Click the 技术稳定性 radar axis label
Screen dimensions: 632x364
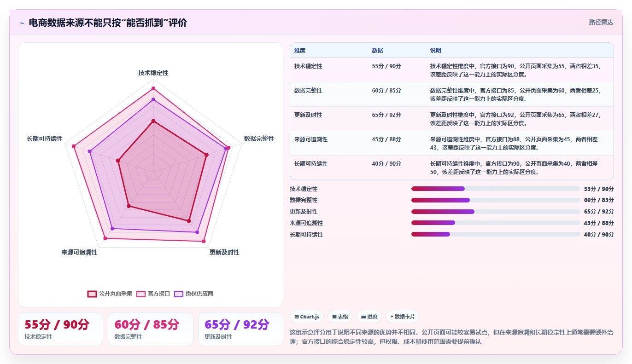[153, 73]
